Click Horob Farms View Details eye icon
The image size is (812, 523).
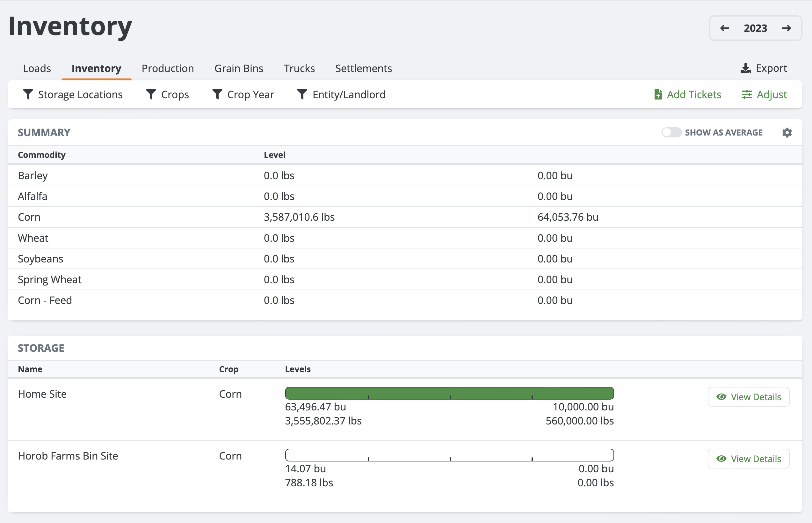click(721, 459)
